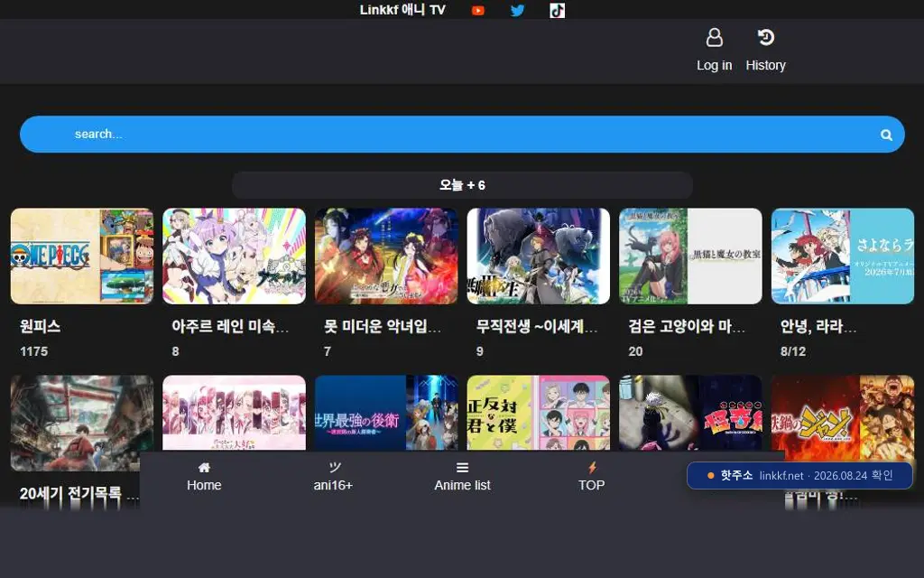This screenshot has height=578, width=924.
Task: Click the TOP lightning bolt icon
Action: pos(592,468)
